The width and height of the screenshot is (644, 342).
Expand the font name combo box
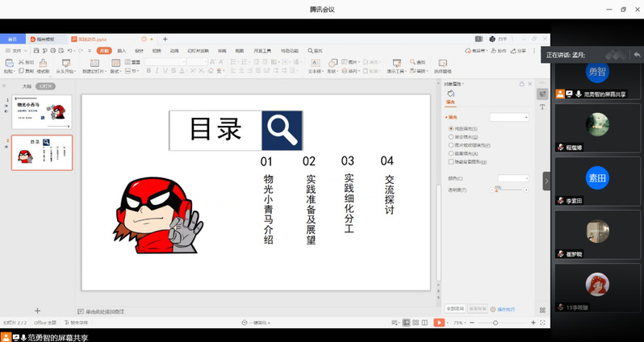click(187, 62)
